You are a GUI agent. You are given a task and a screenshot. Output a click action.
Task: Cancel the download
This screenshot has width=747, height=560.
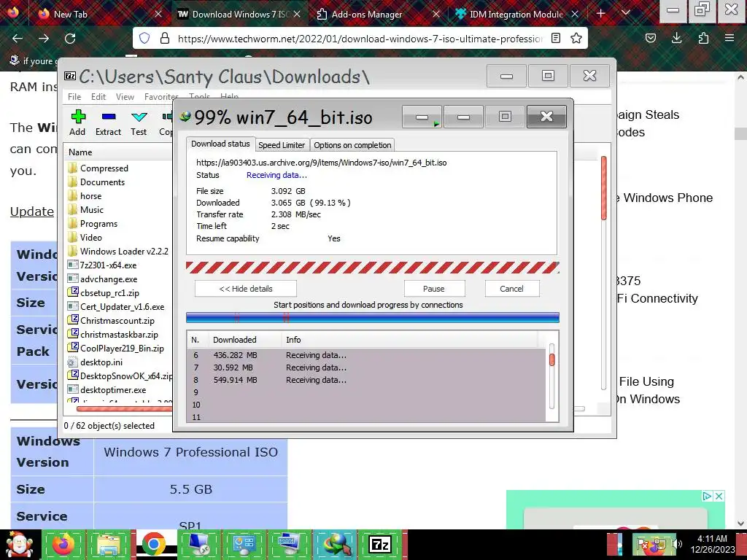coord(511,289)
